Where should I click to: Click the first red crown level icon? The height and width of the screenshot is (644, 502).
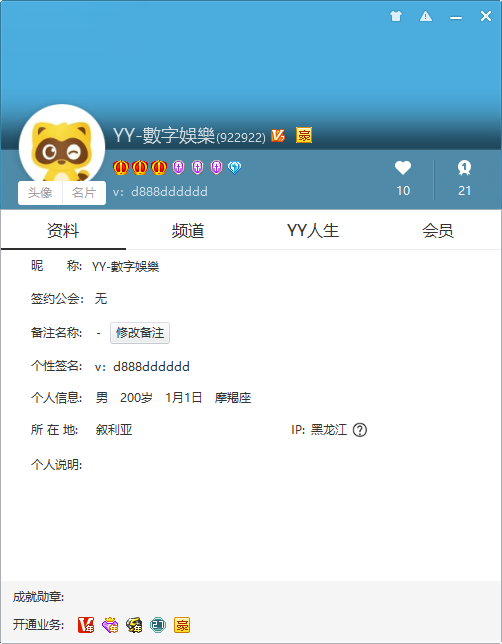click(121, 167)
